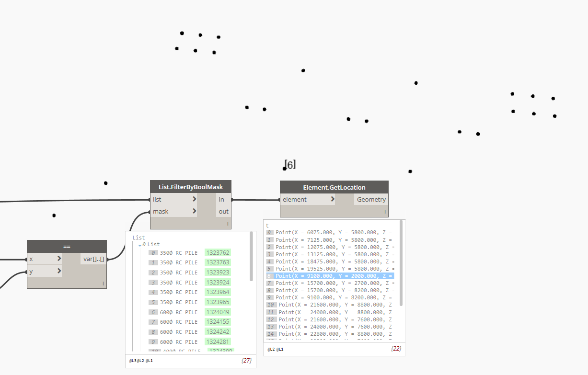Click the 'out' output port

click(223, 211)
